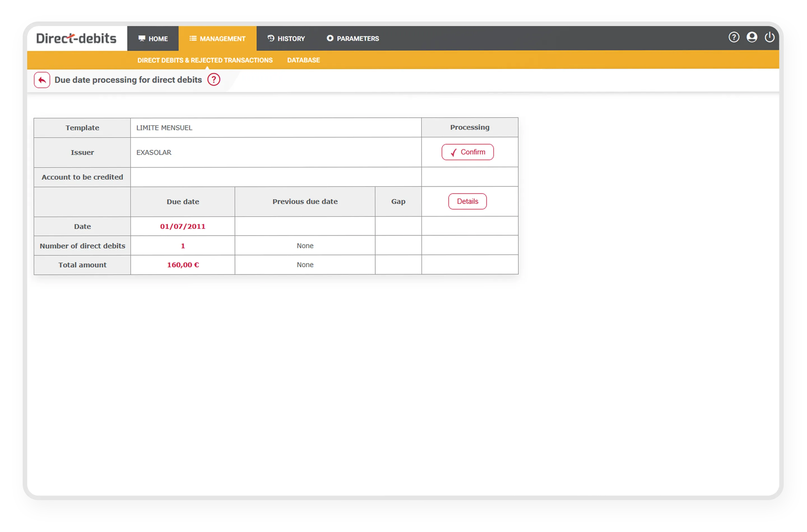Click the number of direct debits value 1
This screenshot has height=532, width=807.
pyautogui.click(x=183, y=246)
